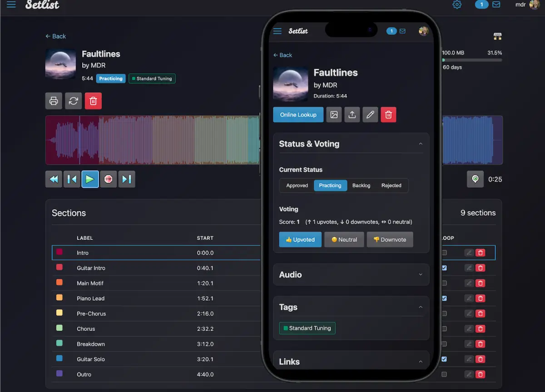Click the map pin marker button beside 0:25

(475, 179)
